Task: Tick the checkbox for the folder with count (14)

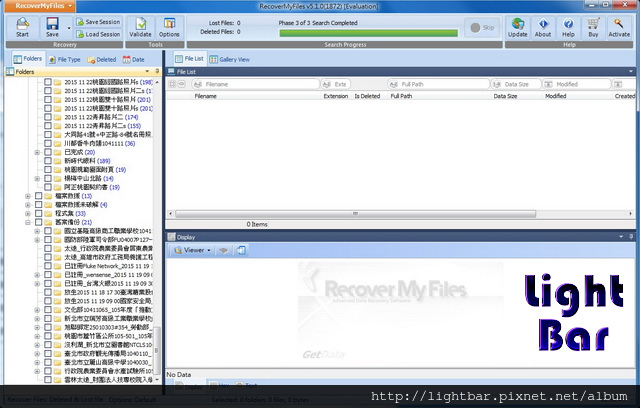Action: pos(48,178)
